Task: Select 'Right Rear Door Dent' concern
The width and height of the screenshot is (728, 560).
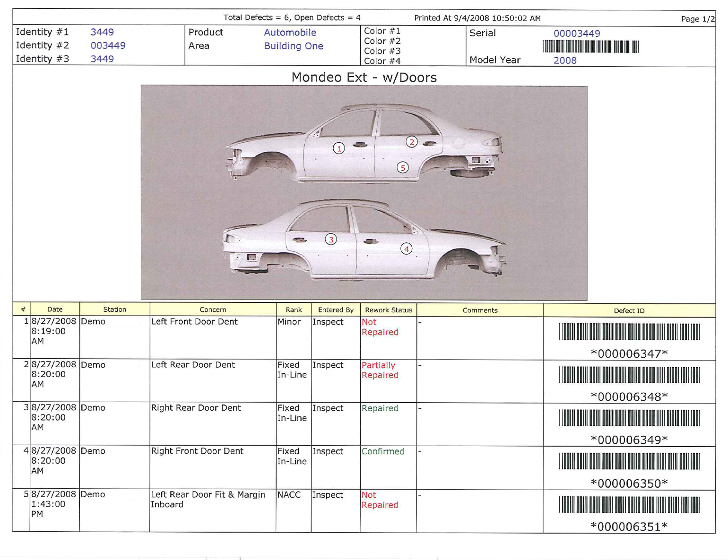Action: pyautogui.click(x=196, y=408)
